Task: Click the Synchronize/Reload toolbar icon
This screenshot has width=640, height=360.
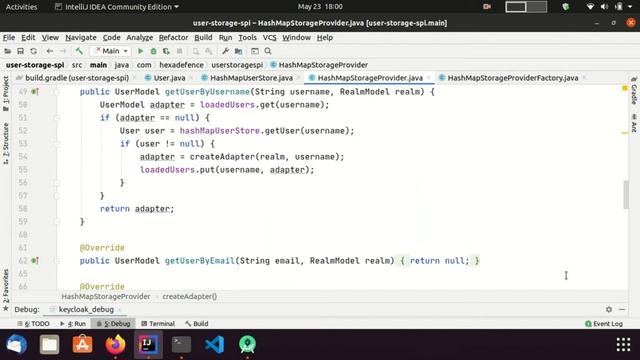Action: click(x=33, y=51)
